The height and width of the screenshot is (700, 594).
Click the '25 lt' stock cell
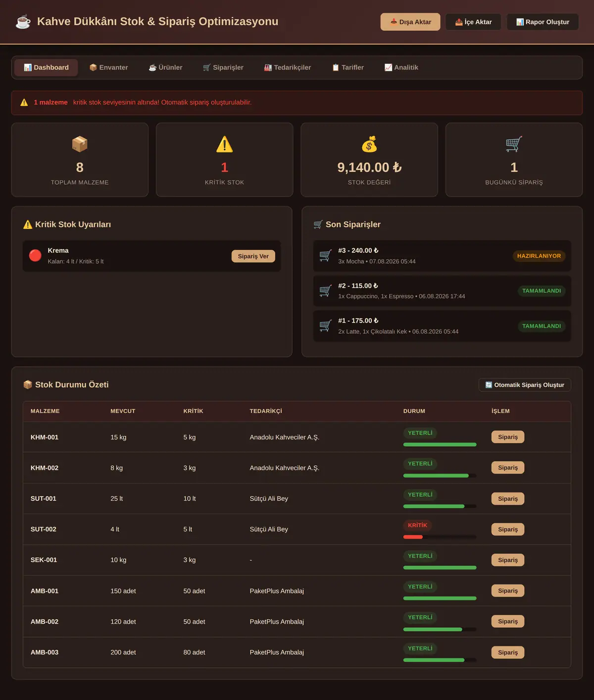[x=117, y=499]
